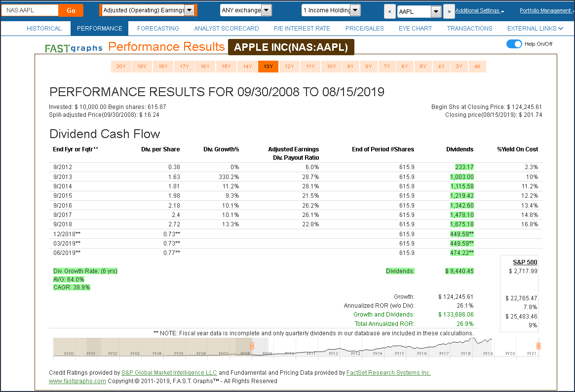Open the PRICE/SALES tab
The width and height of the screenshot is (575, 392).
click(365, 28)
